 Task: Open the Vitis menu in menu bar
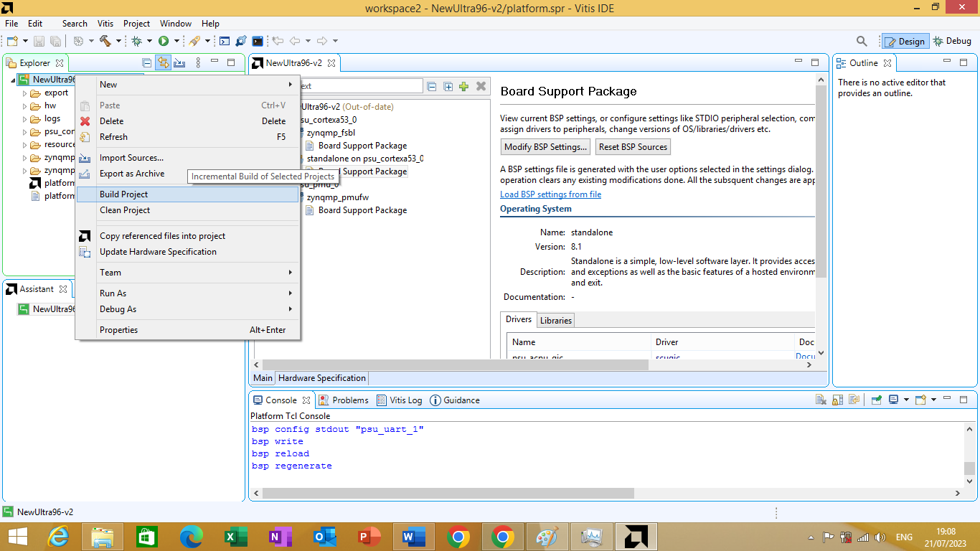[x=105, y=24]
